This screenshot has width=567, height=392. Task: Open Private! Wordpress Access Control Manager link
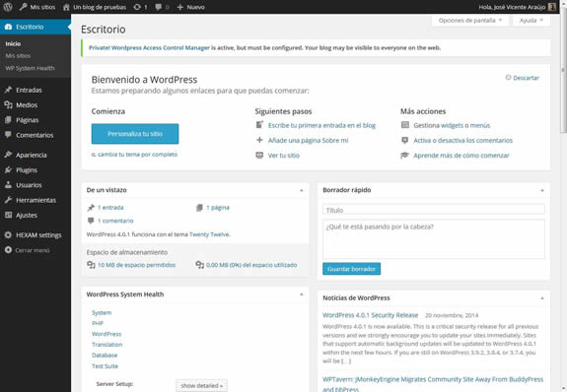(x=149, y=47)
